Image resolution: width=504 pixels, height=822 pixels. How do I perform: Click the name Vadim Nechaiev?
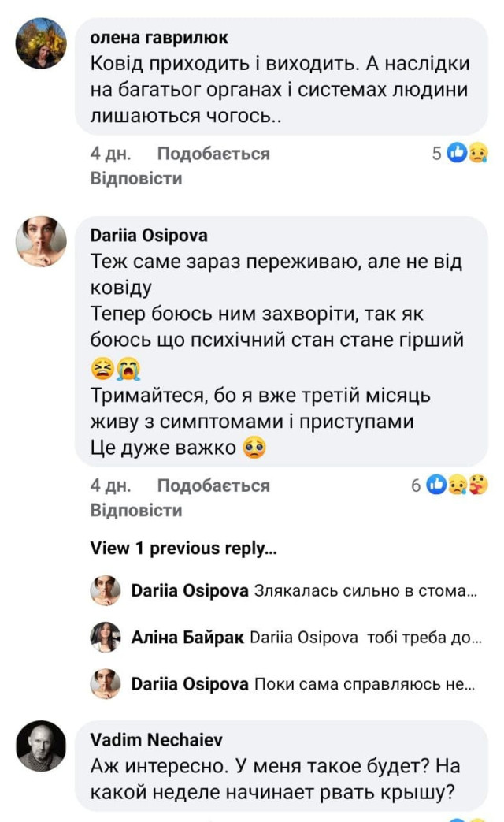[x=157, y=740]
